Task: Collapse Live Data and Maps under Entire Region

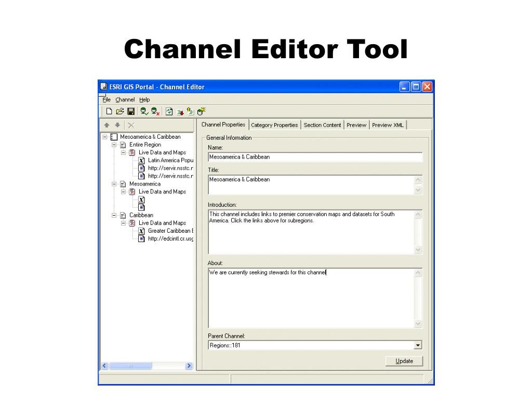Action: point(124,153)
